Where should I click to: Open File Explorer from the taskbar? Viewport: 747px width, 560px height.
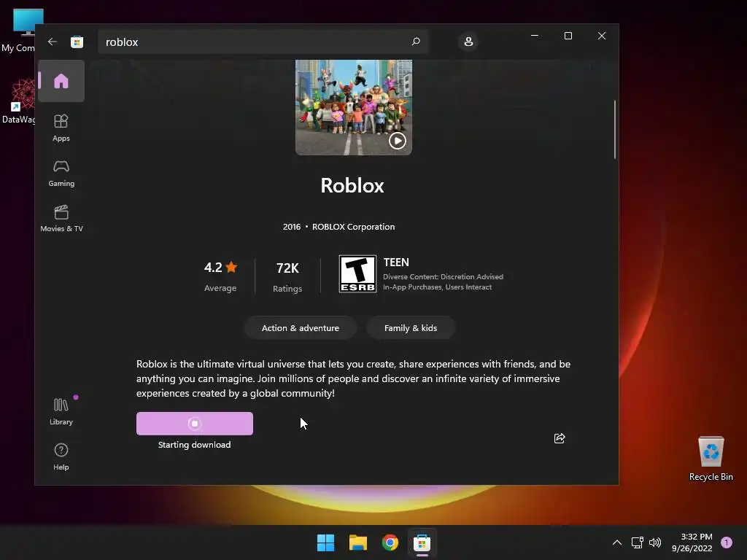(x=357, y=542)
